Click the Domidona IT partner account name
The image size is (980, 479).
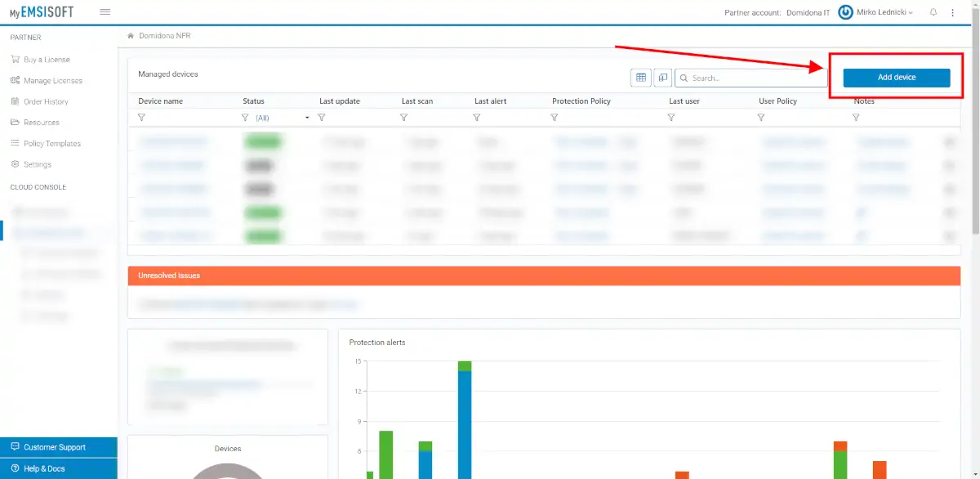coord(808,12)
